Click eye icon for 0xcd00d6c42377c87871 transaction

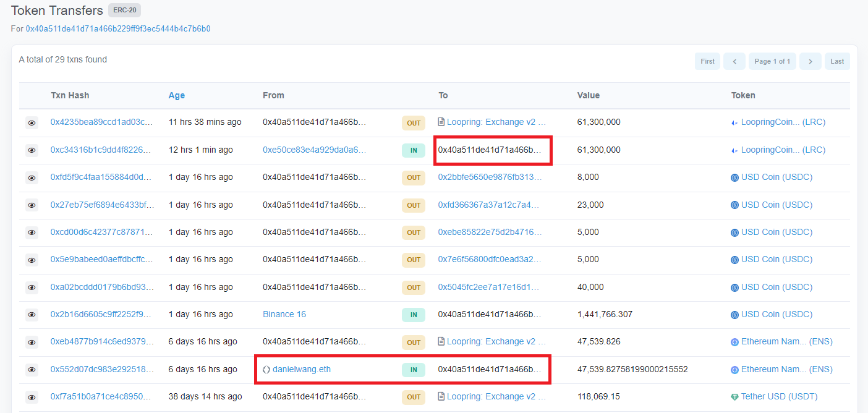click(32, 232)
